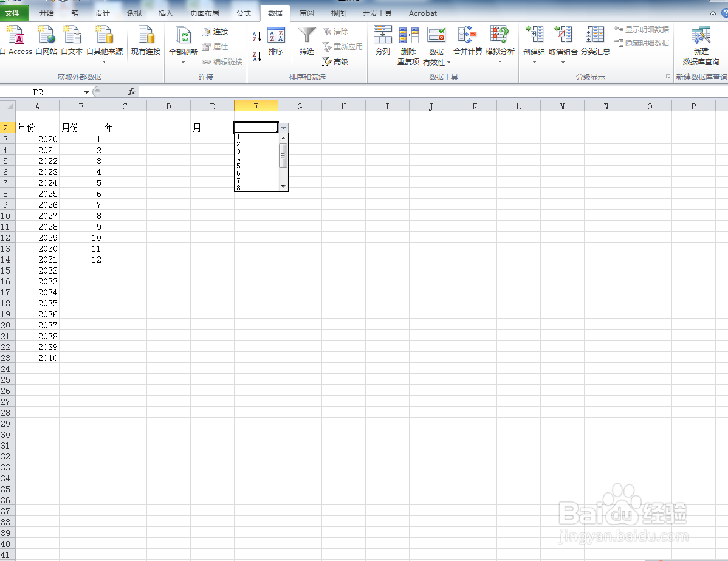Switch to the 开始 ribbon tab
The width and height of the screenshot is (728, 561).
pyautogui.click(x=46, y=13)
